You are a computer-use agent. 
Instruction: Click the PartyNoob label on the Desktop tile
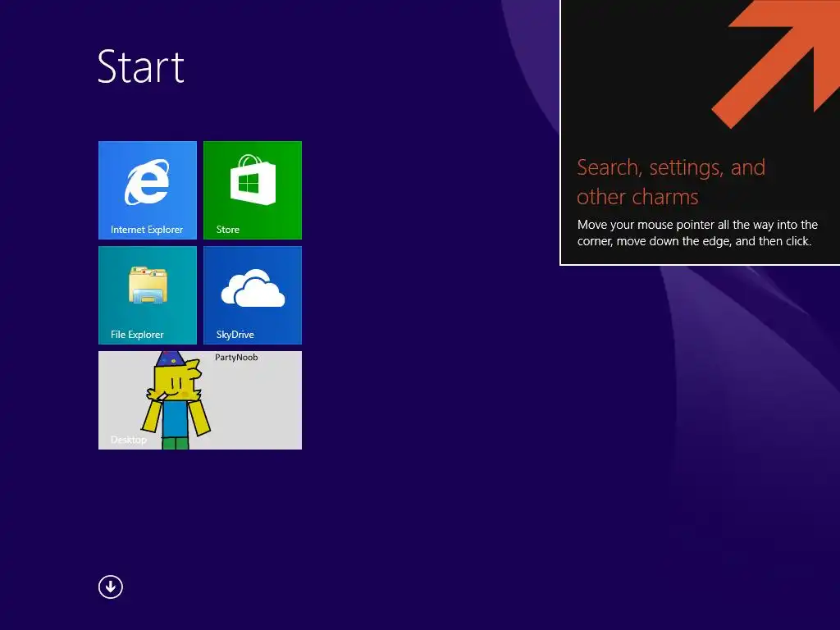tap(236, 358)
